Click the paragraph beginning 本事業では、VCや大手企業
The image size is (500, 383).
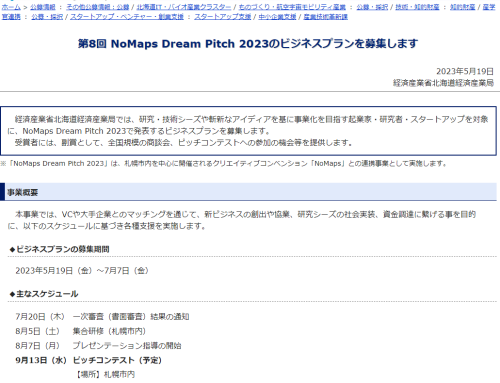coord(242,220)
